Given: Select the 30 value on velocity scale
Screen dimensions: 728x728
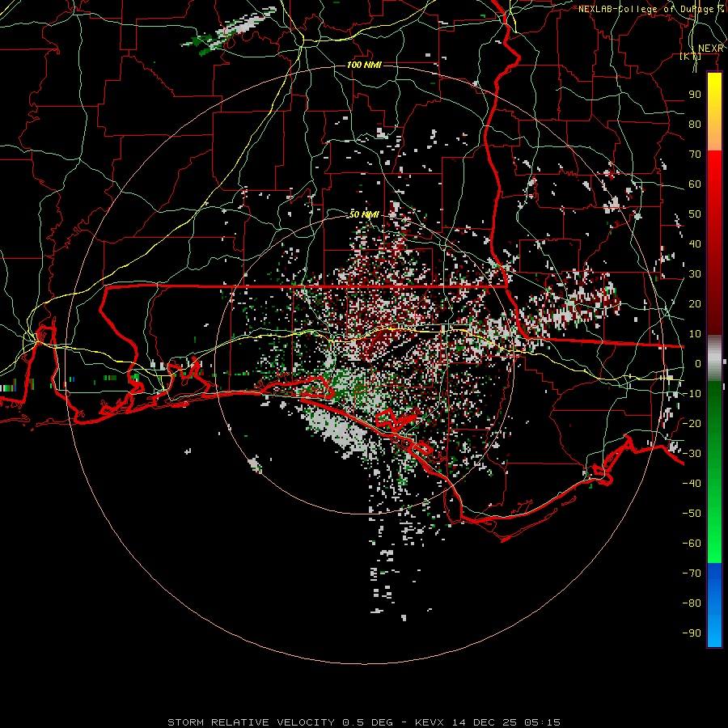Looking at the screenshot, I should tap(695, 274).
